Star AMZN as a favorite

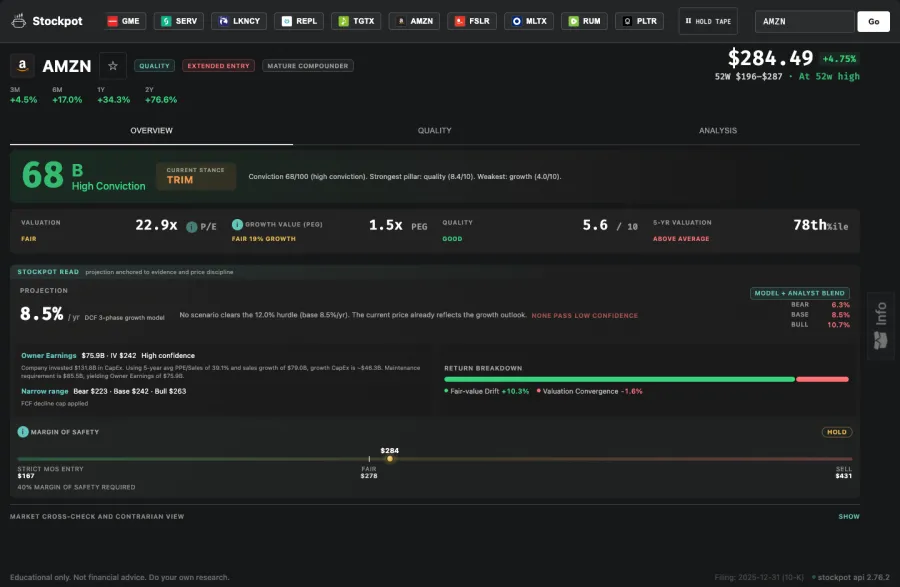pos(112,66)
